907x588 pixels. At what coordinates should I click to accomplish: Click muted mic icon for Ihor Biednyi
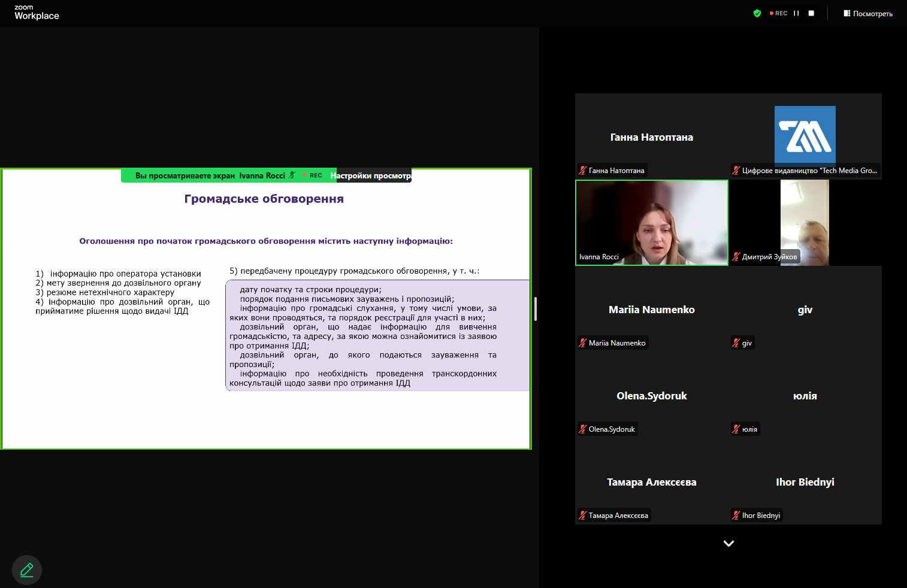(736, 516)
